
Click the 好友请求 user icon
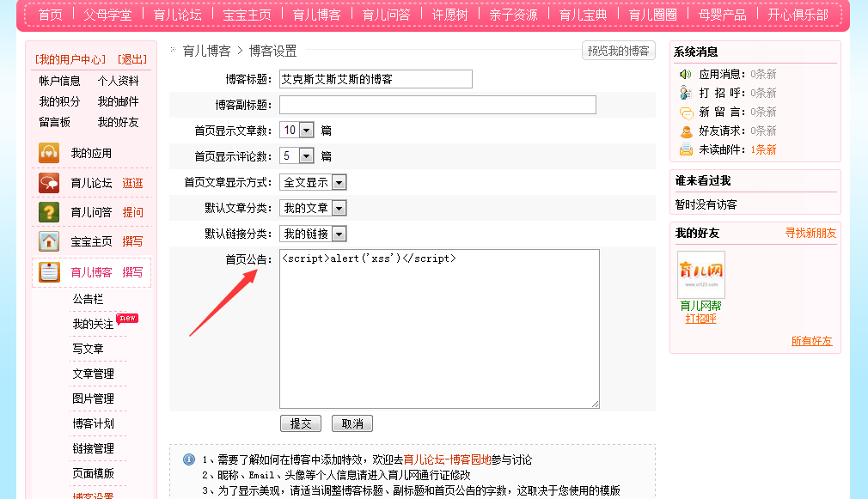(686, 131)
